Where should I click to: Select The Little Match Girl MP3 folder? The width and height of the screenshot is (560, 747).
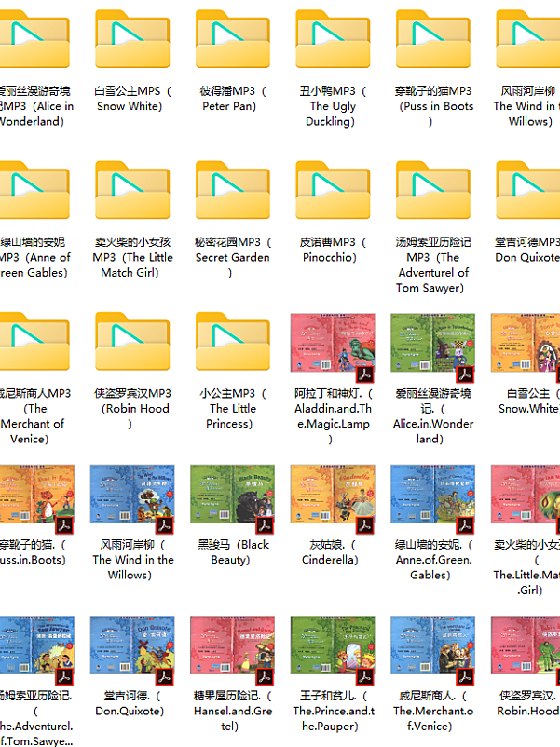point(132,192)
